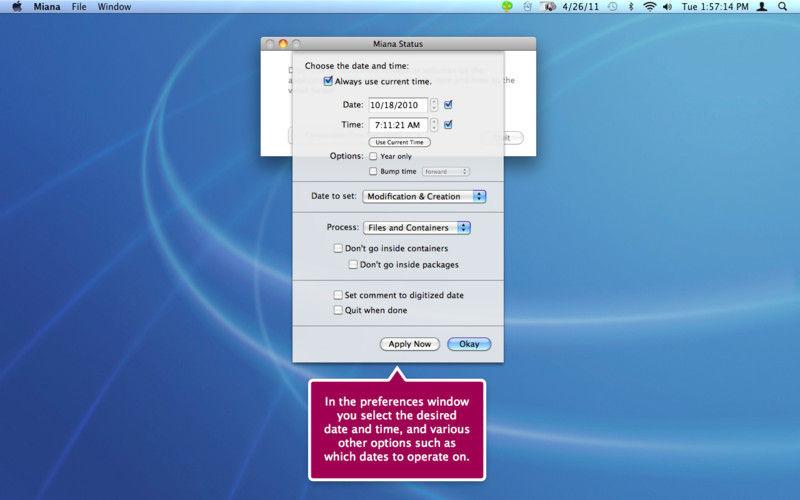The width and height of the screenshot is (800, 500).
Task: Click the Time field showing 7:11:21 AM
Action: [398, 125]
